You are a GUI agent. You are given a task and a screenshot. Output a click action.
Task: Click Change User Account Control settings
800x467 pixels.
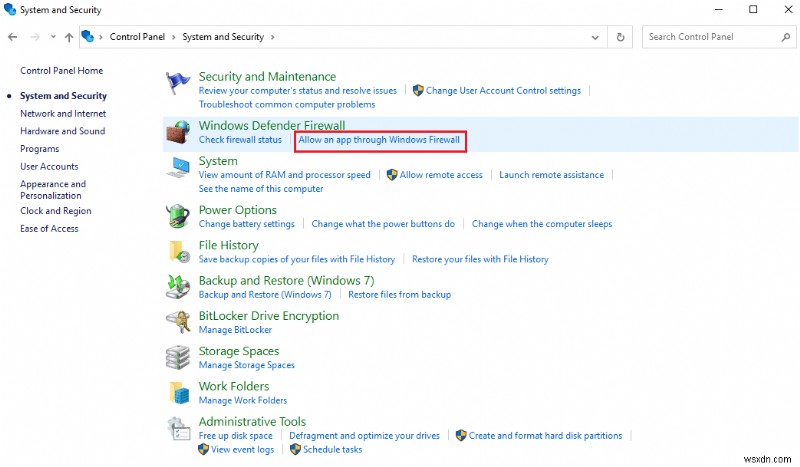point(503,91)
